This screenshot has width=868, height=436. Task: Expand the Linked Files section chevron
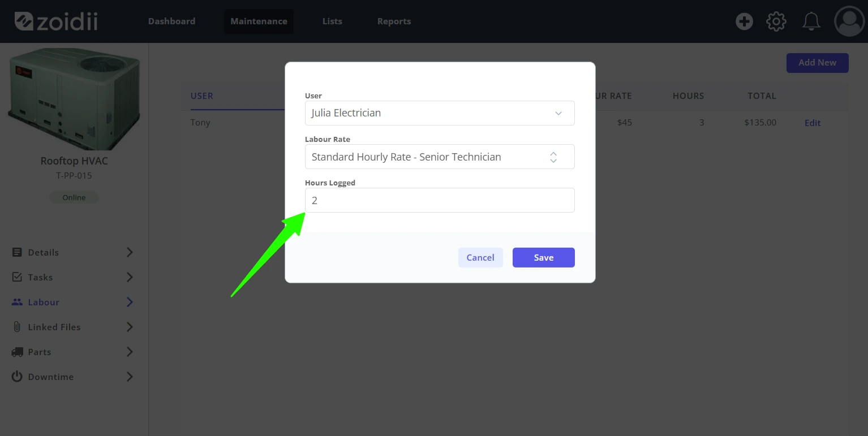tap(130, 327)
